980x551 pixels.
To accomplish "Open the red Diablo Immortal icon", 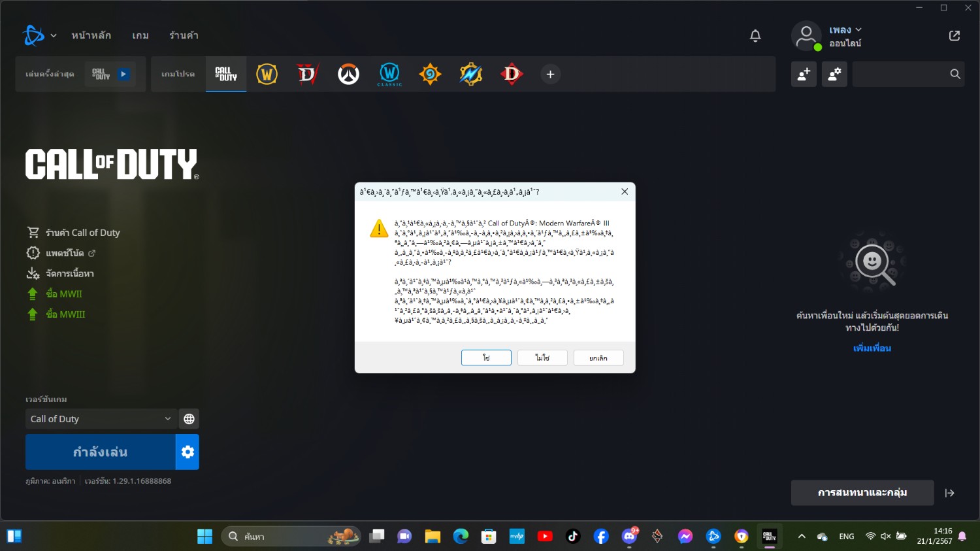I will click(512, 74).
